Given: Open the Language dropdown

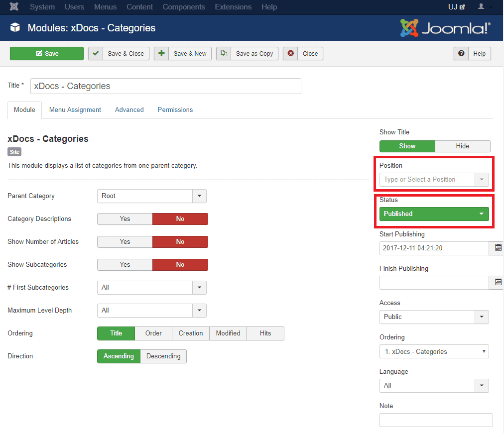Looking at the screenshot, I should pyautogui.click(x=434, y=385).
